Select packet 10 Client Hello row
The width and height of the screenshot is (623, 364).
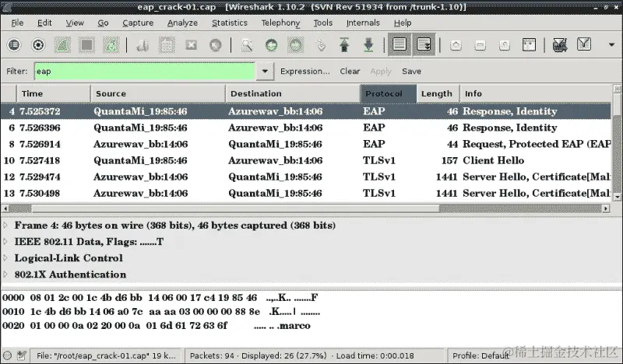pyautogui.click(x=306, y=160)
